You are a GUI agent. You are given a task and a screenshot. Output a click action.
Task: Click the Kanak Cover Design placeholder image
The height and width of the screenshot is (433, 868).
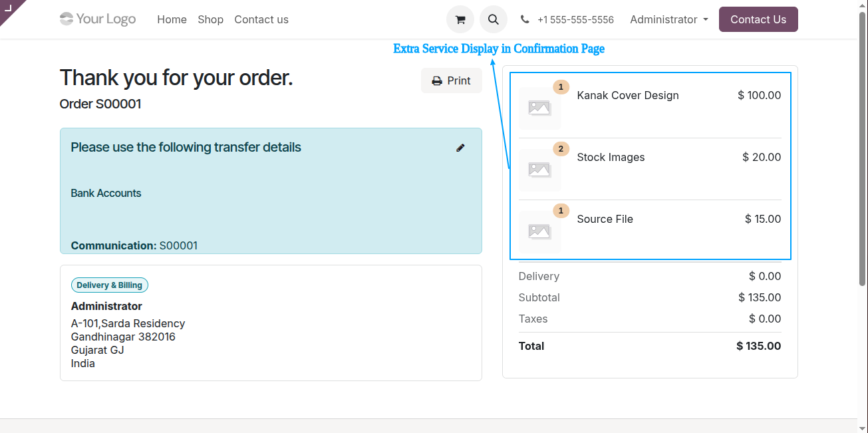point(539,107)
